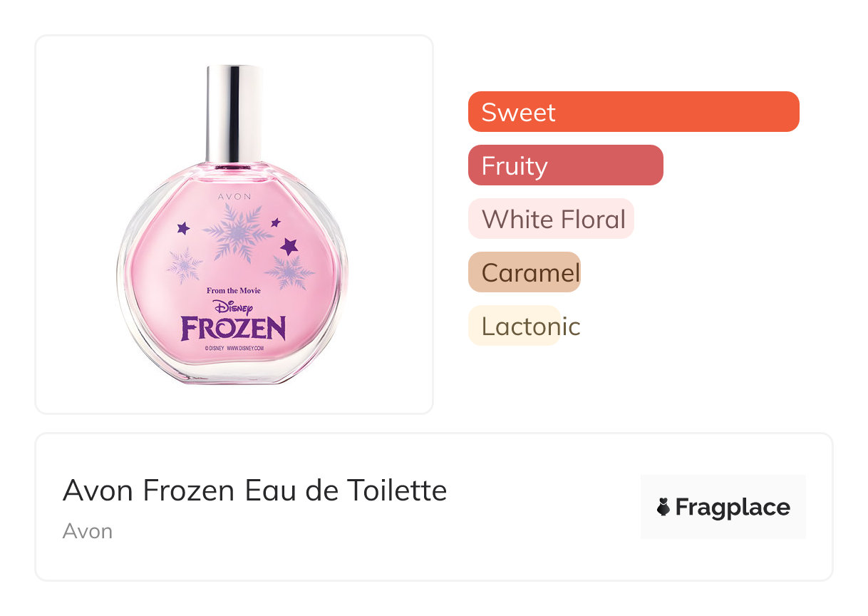Click the silver perfume bottle cap
Screen dimensions: 868x616
(234, 113)
